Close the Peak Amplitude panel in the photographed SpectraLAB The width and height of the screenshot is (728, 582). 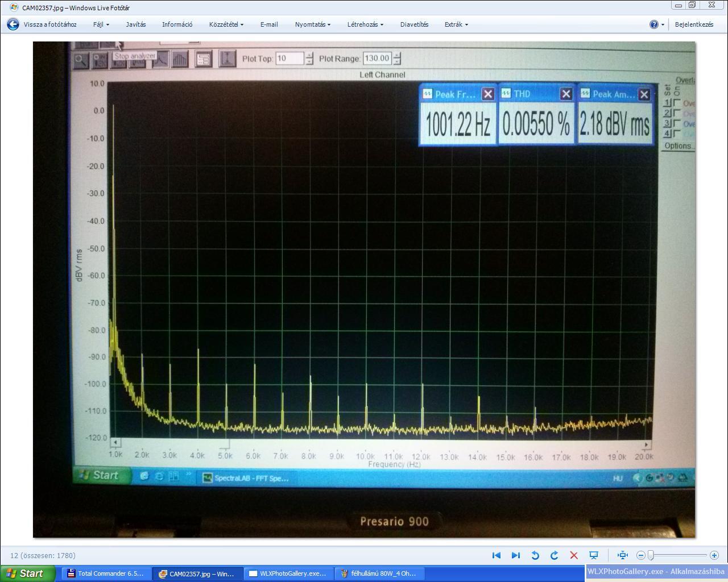(x=644, y=95)
